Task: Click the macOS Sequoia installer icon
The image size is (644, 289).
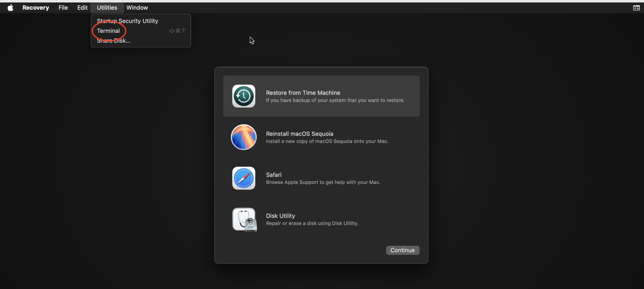Action: (244, 137)
